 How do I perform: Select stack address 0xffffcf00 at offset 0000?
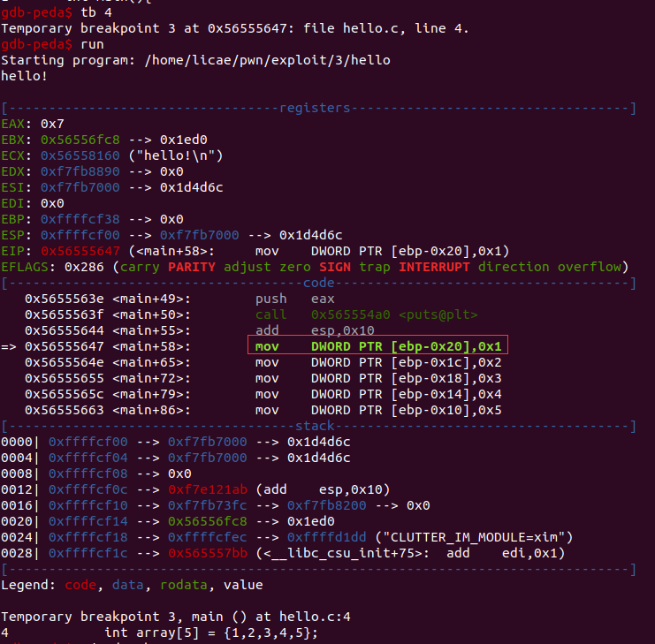coord(88,442)
